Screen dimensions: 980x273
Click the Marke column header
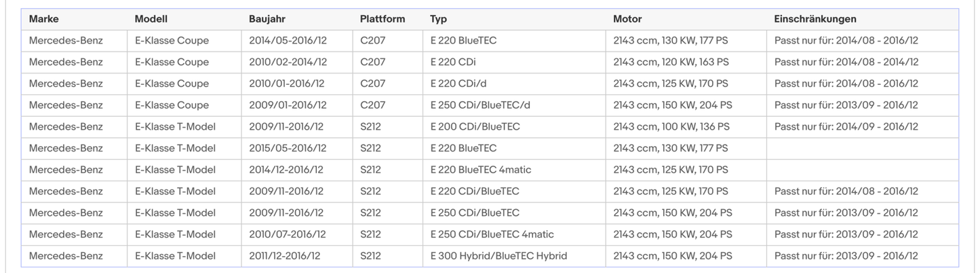point(44,19)
